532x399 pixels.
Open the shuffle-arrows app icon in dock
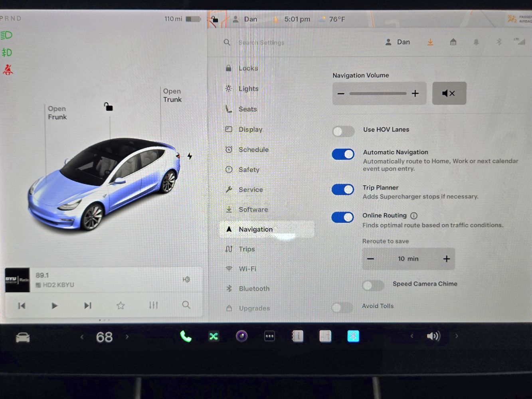(214, 337)
